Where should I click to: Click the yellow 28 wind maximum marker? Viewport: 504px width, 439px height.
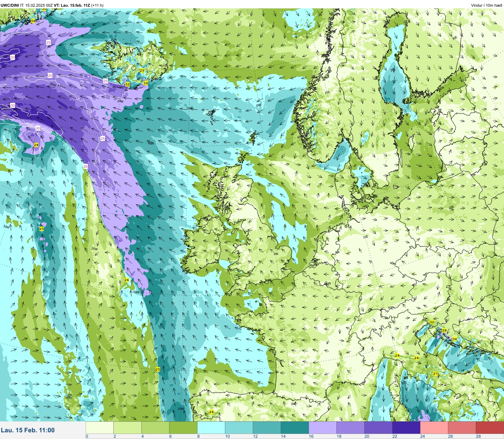(x=36, y=145)
